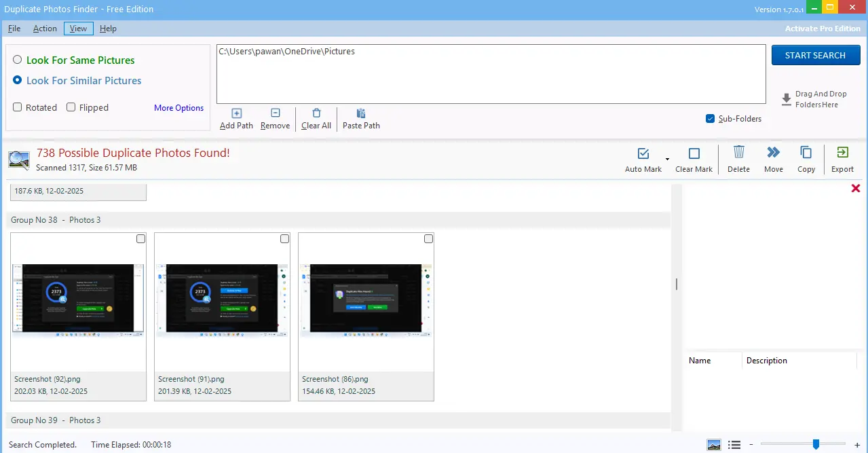
Task: Click the 154.46 KB, 12-02-2025 details
Action: point(339,391)
